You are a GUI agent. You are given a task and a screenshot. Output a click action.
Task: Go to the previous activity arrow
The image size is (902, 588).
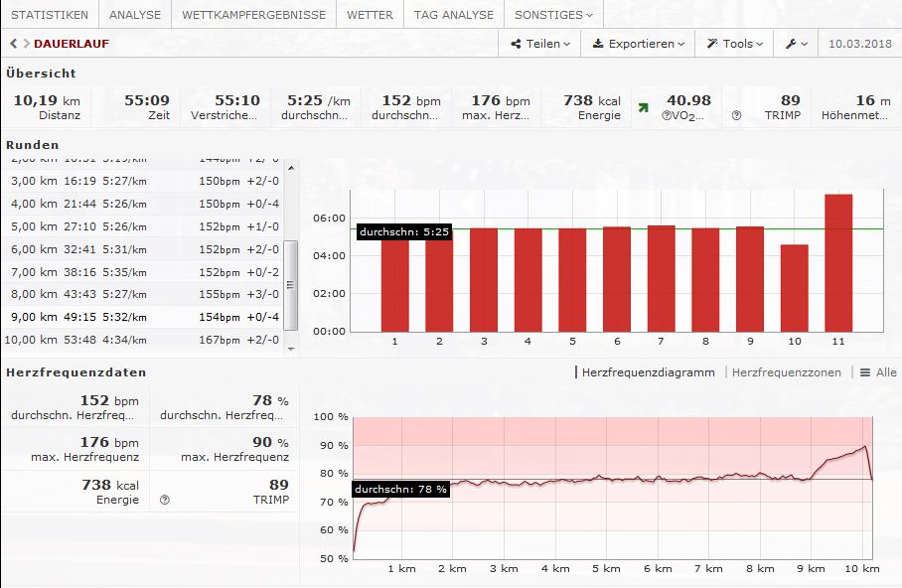[x=13, y=44]
